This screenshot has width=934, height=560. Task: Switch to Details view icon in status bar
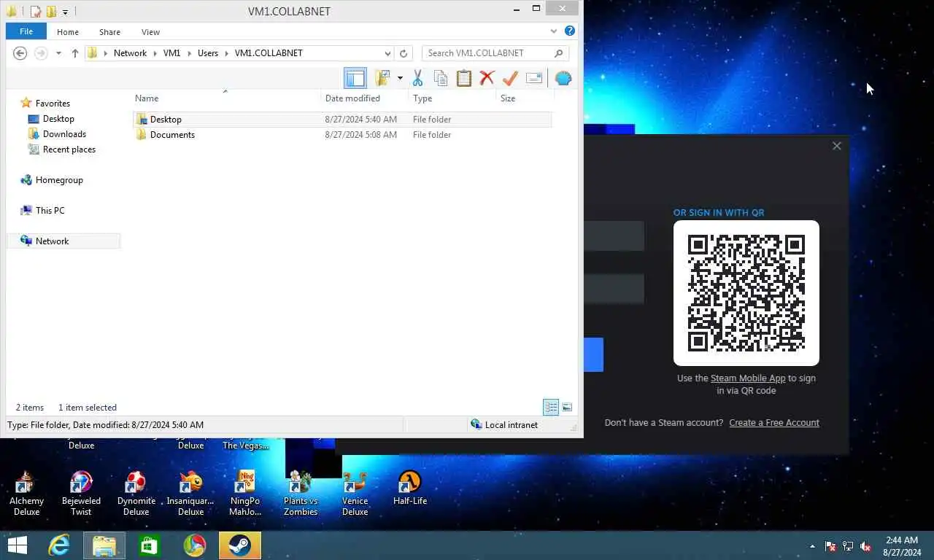[x=551, y=407]
